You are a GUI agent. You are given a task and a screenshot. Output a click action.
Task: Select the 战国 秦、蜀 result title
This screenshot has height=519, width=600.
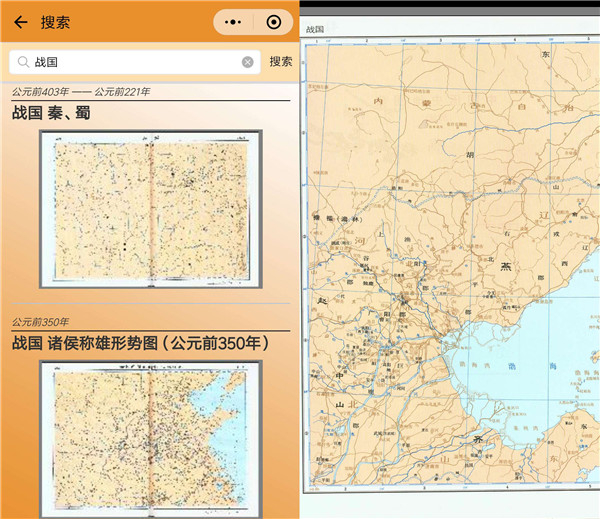tap(51, 114)
